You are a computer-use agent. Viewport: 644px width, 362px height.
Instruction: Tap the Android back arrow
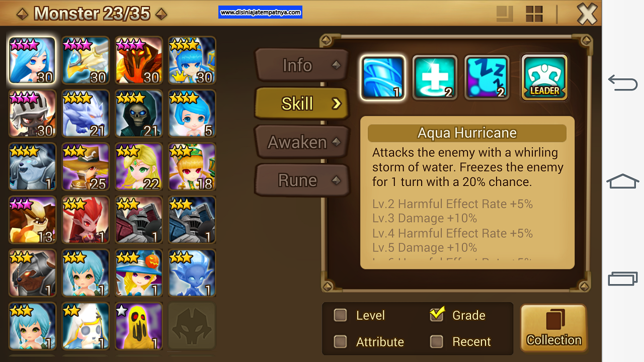pos(623,82)
